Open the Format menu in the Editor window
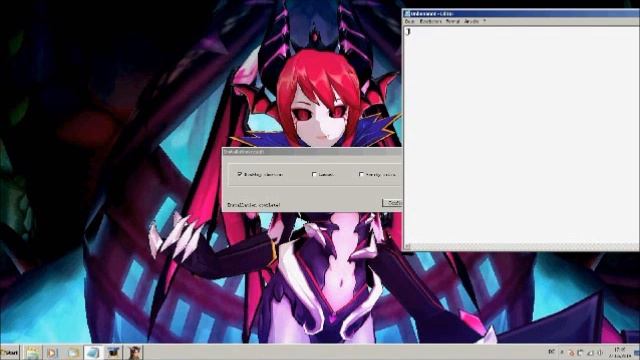Screen dimensions: 640x360 pos(453,21)
